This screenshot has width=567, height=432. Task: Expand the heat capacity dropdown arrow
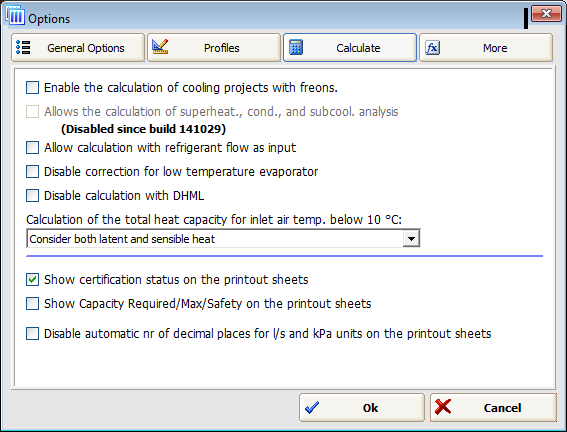click(x=411, y=239)
